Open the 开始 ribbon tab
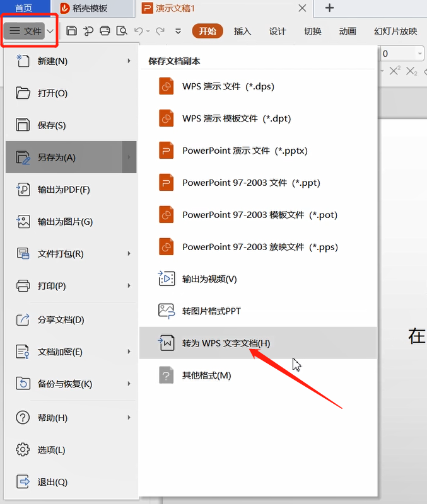The width and height of the screenshot is (427, 504). (208, 31)
